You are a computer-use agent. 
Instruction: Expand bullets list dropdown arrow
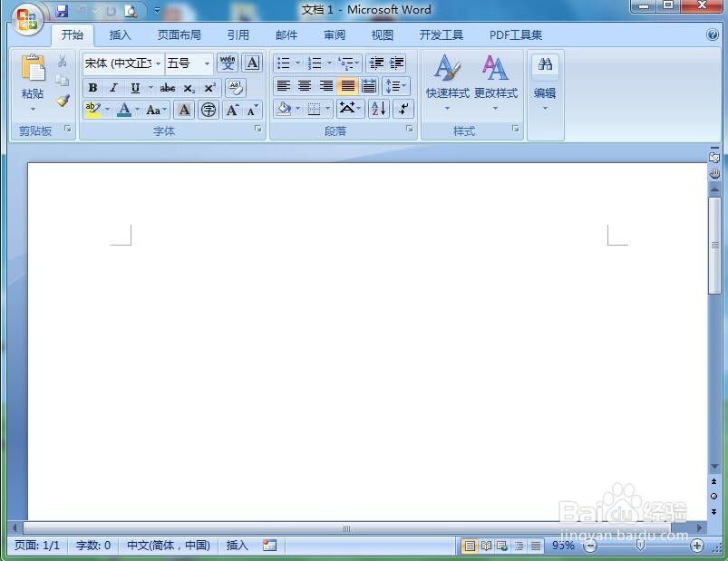(297, 63)
